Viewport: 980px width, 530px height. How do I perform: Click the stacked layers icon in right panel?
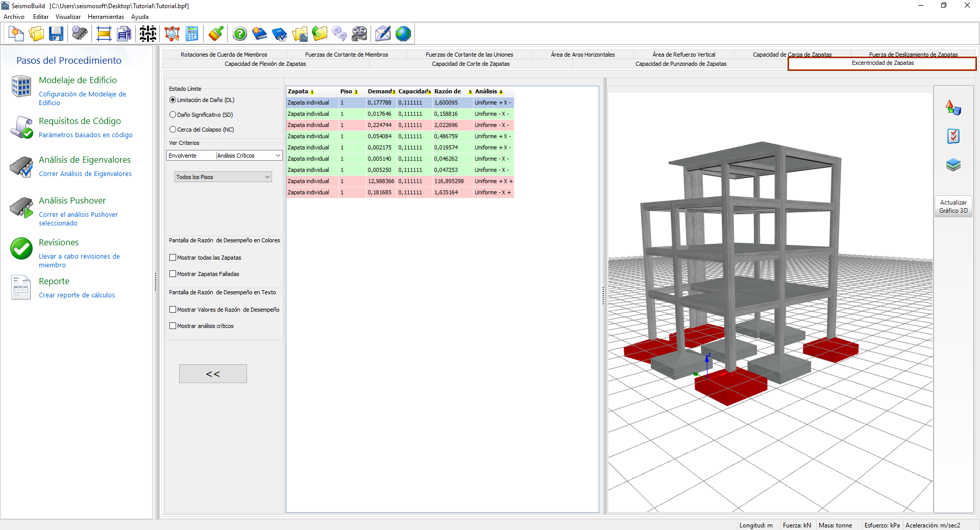point(953,165)
